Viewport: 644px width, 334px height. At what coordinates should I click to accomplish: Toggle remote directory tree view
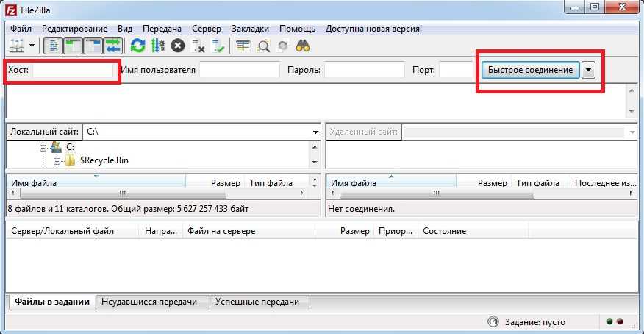coord(93,46)
